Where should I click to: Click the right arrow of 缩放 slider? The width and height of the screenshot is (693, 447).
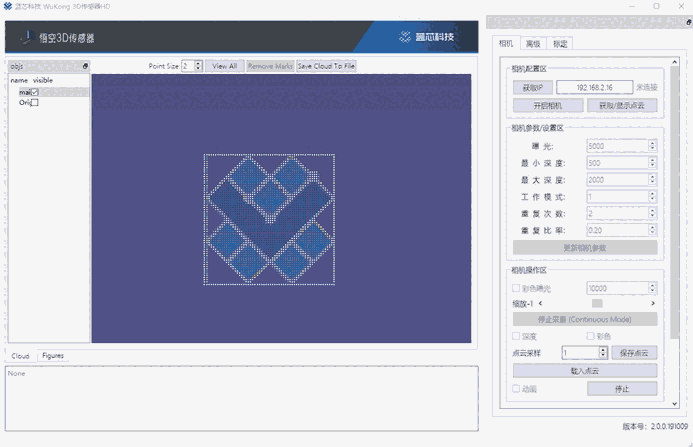click(653, 303)
